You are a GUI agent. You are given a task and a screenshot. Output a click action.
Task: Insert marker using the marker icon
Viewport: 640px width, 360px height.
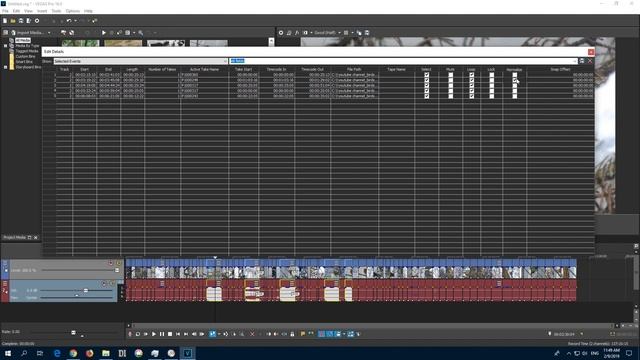[303, 334]
